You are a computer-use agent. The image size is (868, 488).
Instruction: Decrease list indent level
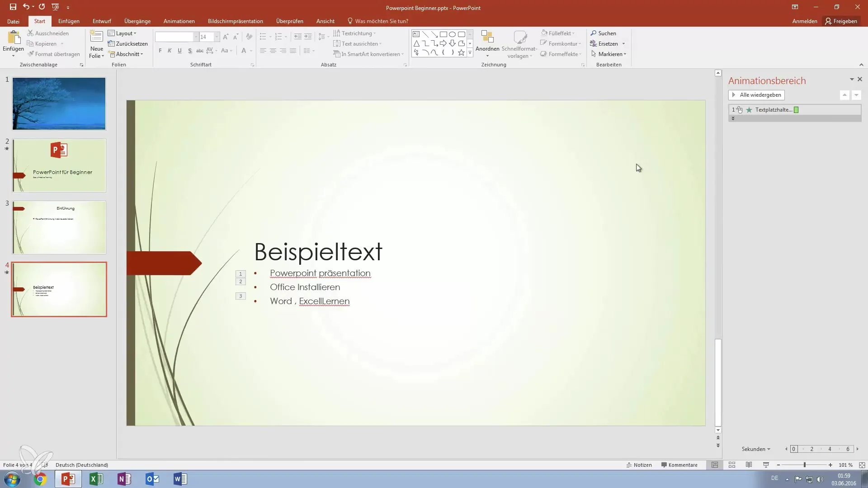(x=297, y=37)
